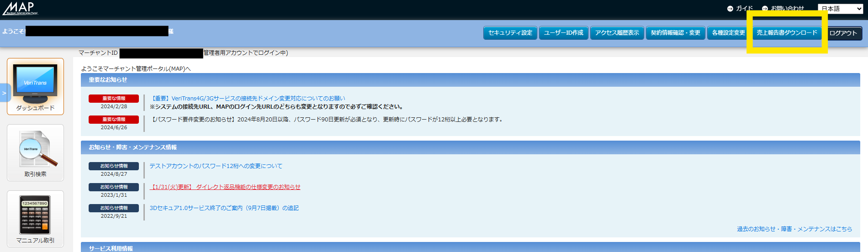Open テストアカウント password 12桁 notice link
This screenshot has height=252, width=868.
click(x=216, y=166)
